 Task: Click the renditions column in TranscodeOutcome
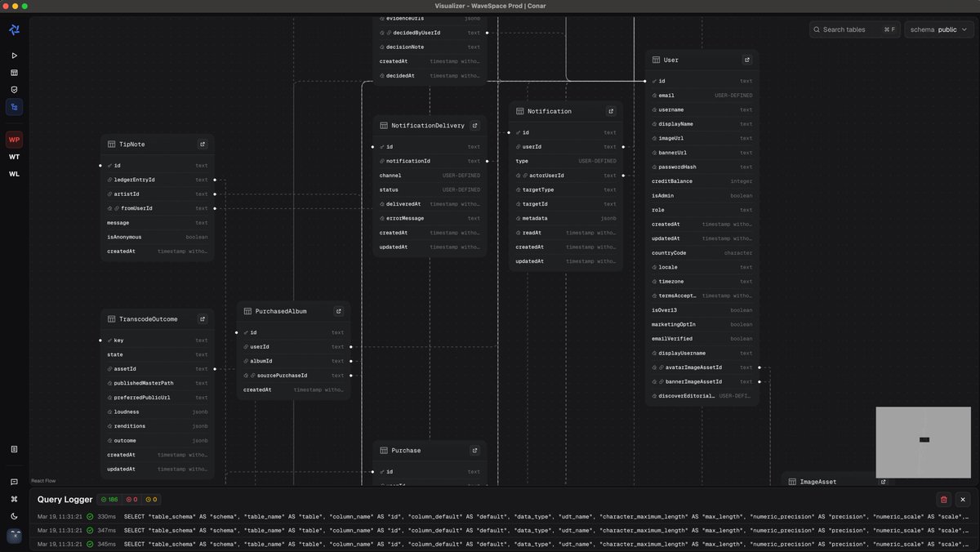[x=158, y=426]
